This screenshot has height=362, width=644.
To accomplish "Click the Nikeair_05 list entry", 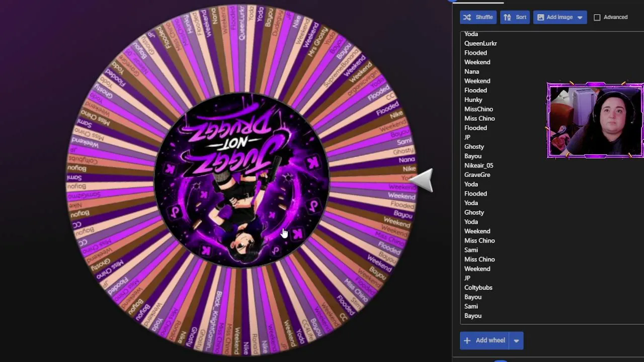I will click(478, 165).
